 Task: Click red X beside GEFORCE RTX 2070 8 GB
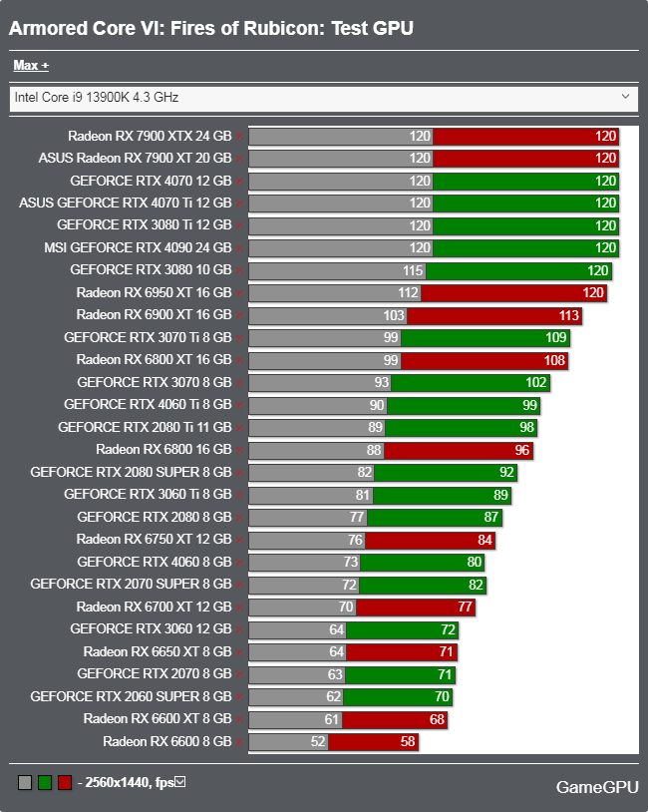click(239, 675)
